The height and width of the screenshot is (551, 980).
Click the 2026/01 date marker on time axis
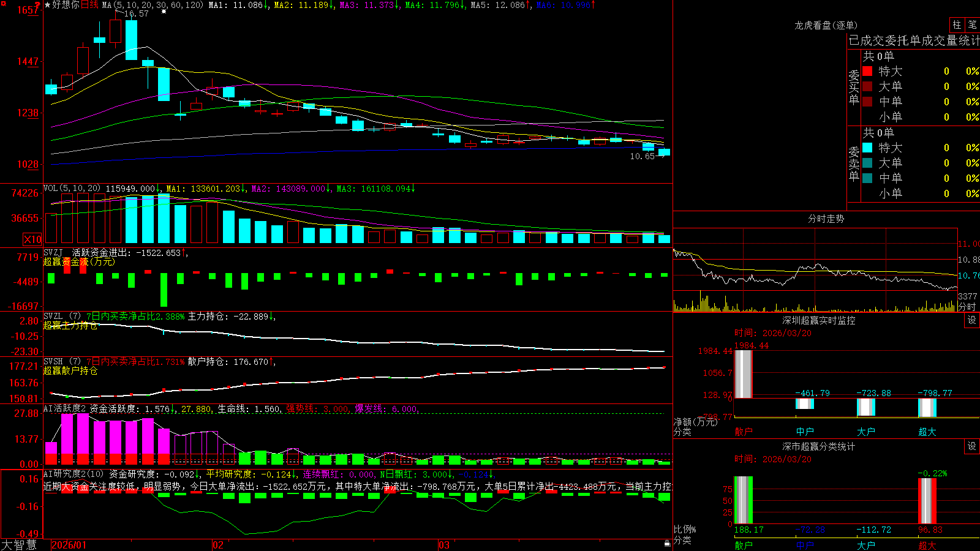[x=69, y=545]
